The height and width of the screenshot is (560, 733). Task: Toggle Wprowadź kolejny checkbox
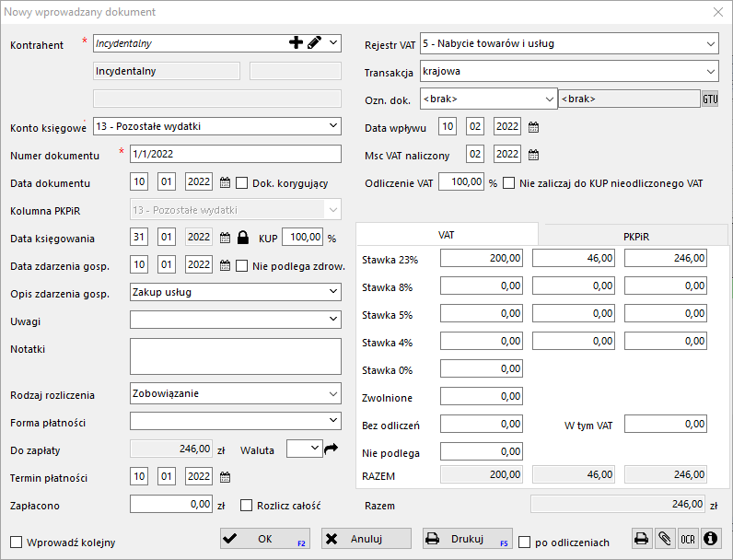click(x=17, y=542)
